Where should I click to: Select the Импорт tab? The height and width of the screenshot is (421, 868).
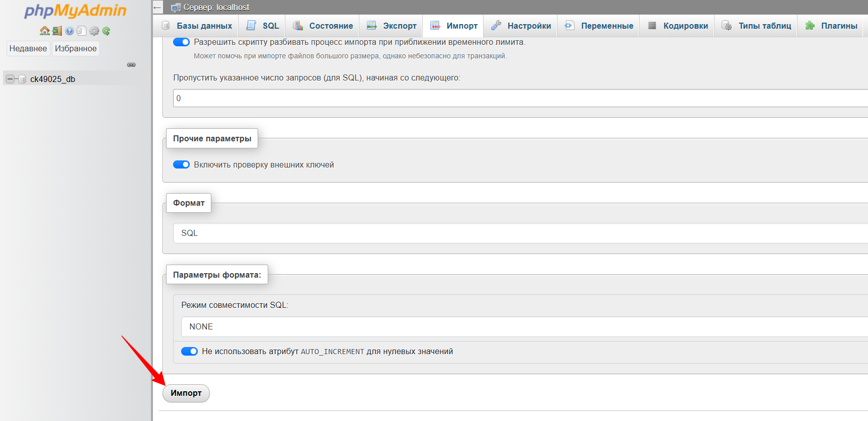(x=454, y=26)
